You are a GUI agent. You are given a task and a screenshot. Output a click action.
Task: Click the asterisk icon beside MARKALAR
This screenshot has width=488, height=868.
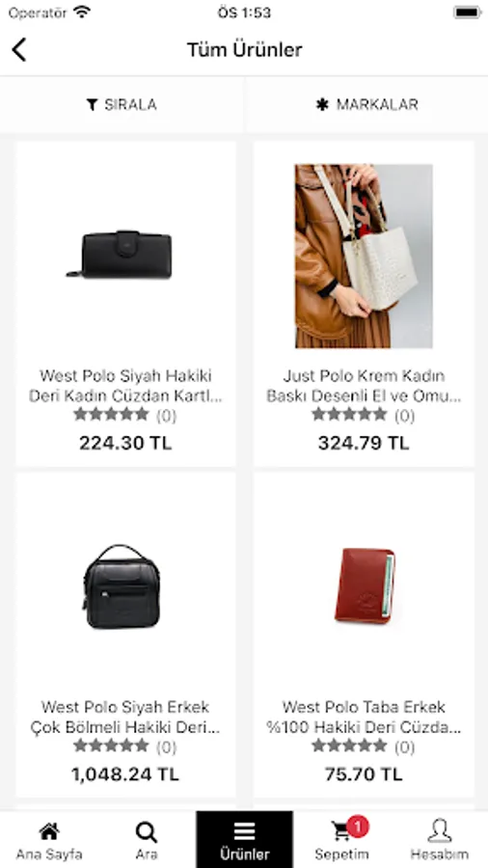[322, 104]
